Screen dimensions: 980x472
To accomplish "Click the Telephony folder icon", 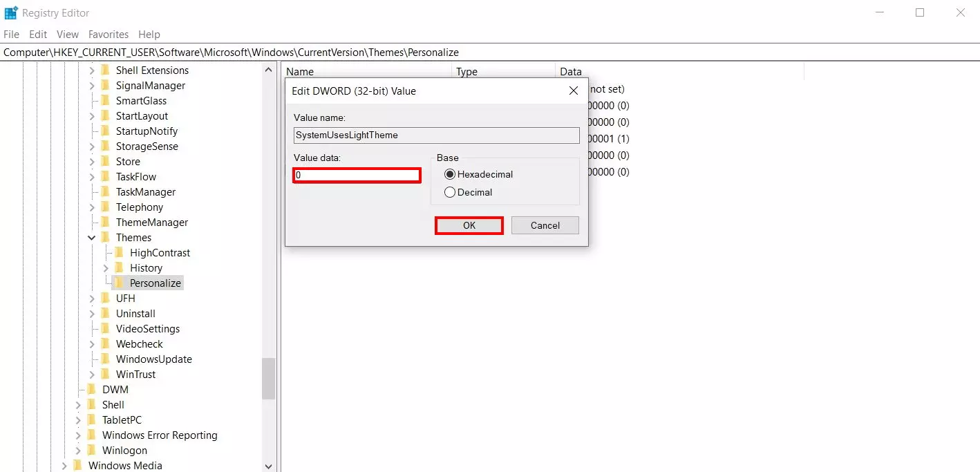I will 105,207.
